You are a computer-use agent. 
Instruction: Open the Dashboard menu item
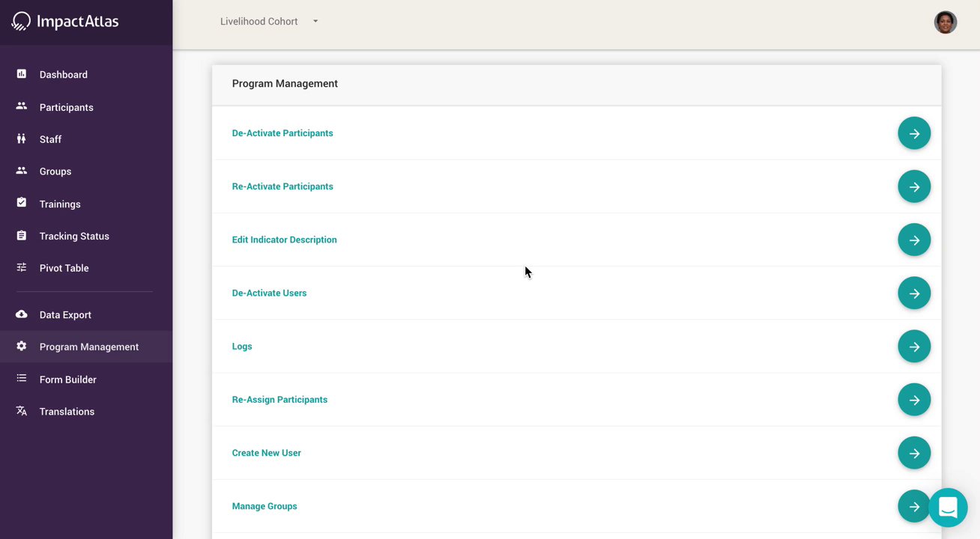(86, 75)
